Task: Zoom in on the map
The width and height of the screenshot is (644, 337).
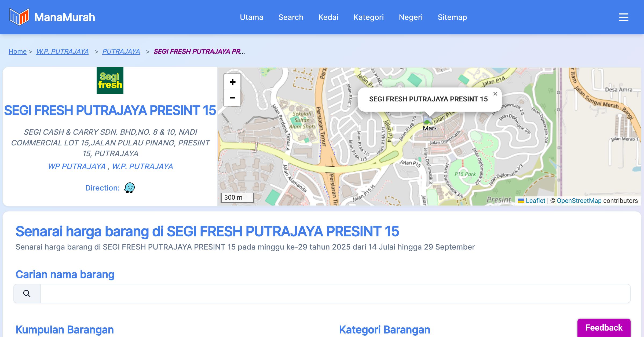Action: tap(232, 82)
